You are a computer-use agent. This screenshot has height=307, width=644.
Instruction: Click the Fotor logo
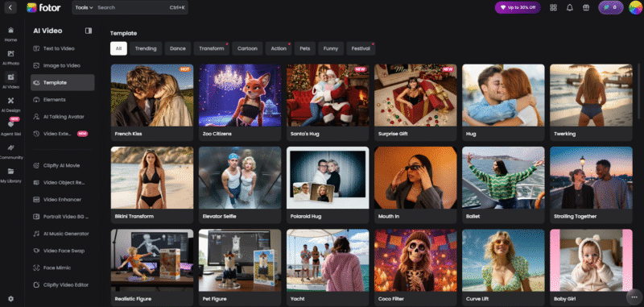point(43,7)
